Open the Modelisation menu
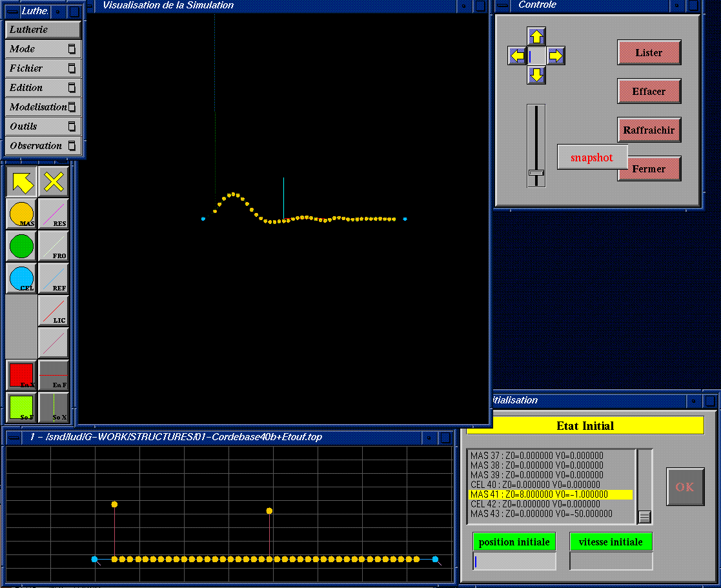This screenshot has height=588, width=721. (43, 107)
